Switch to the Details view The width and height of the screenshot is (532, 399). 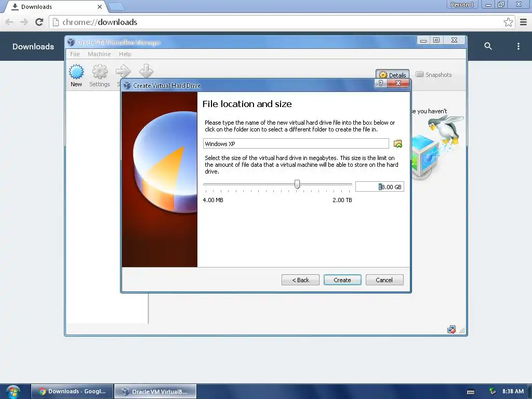(x=392, y=75)
